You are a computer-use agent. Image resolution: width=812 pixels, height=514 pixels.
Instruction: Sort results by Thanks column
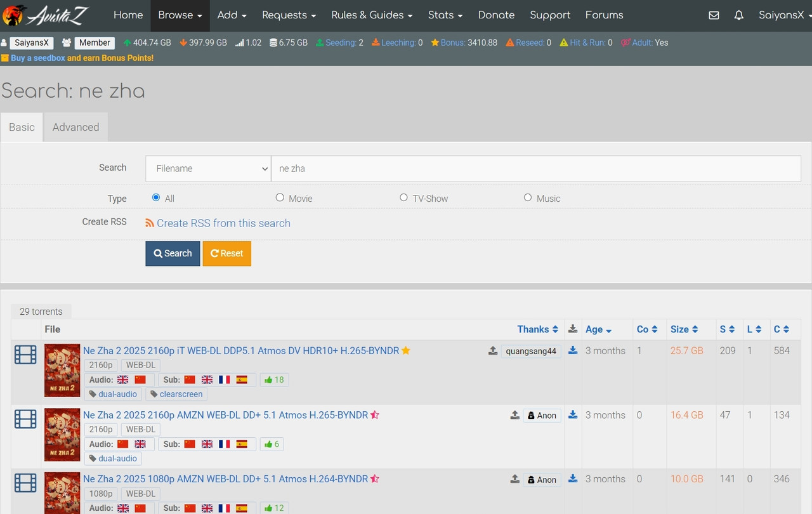(x=537, y=329)
